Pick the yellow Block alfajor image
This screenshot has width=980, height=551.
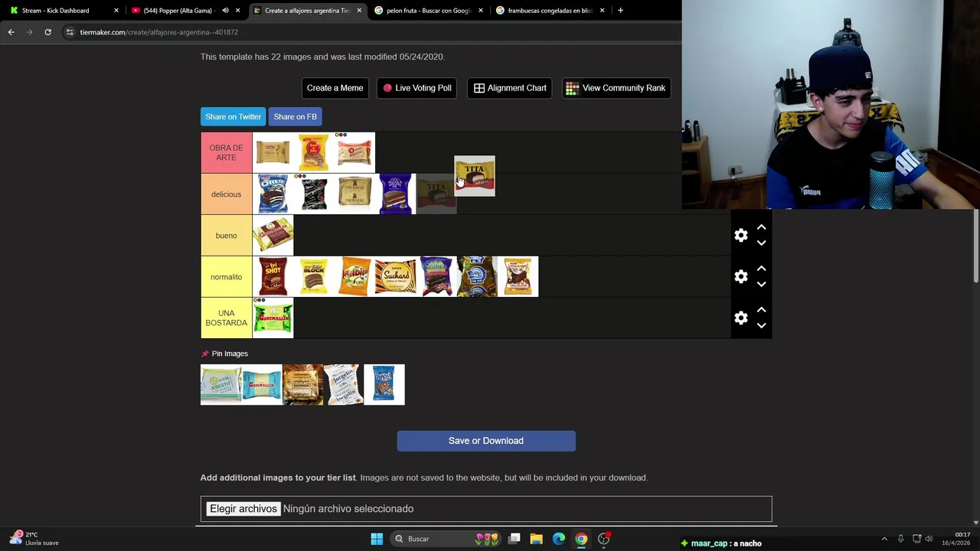[x=314, y=277]
